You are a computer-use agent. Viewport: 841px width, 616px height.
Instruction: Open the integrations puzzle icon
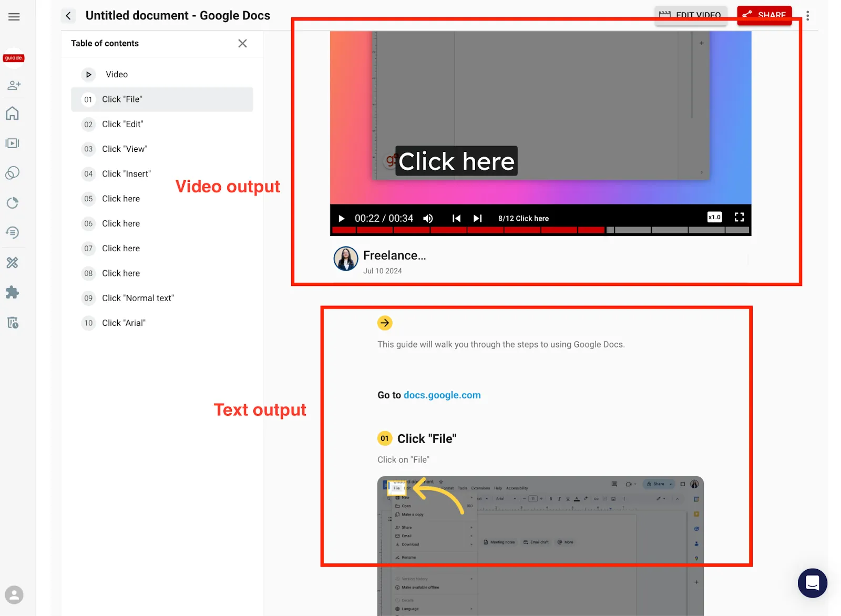click(13, 292)
